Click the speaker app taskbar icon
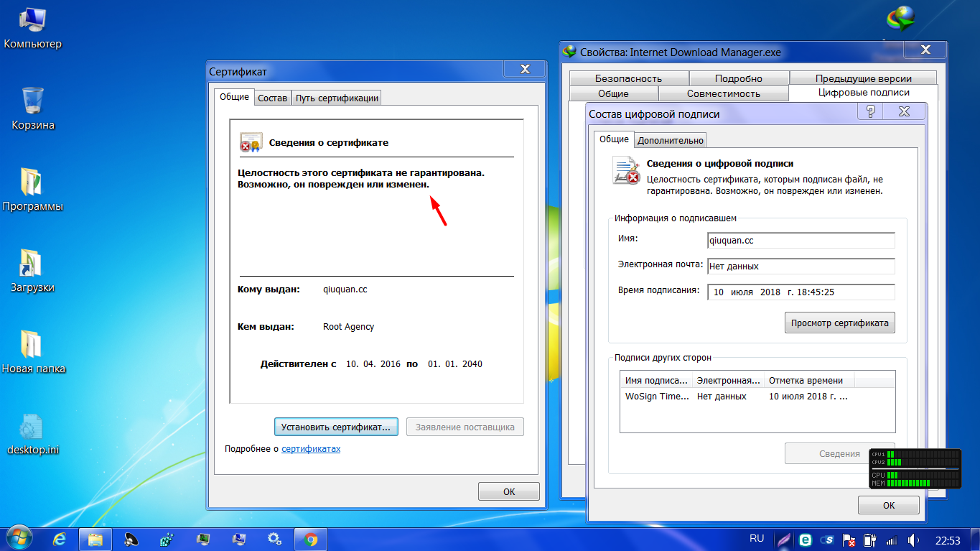The height and width of the screenshot is (551, 980). (131, 538)
